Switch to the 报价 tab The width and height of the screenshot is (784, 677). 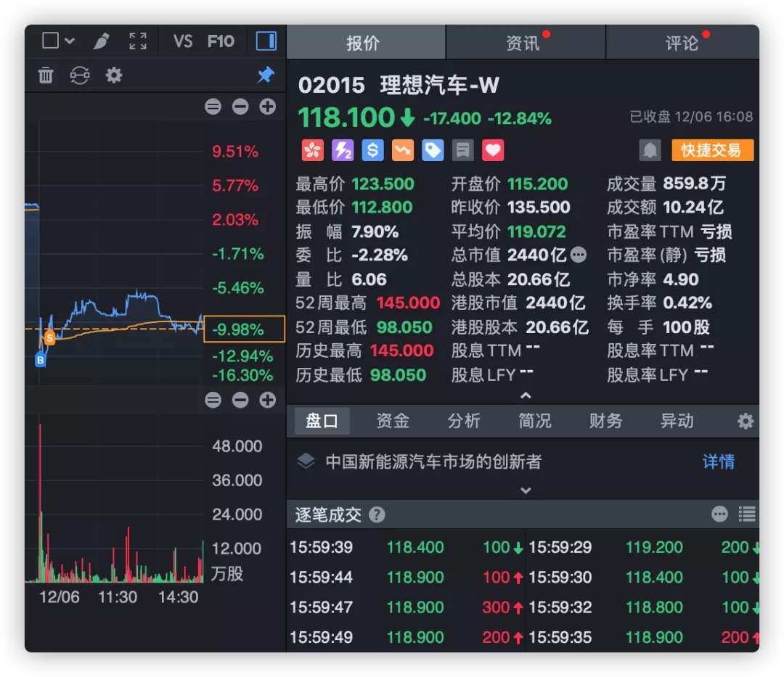[366, 42]
